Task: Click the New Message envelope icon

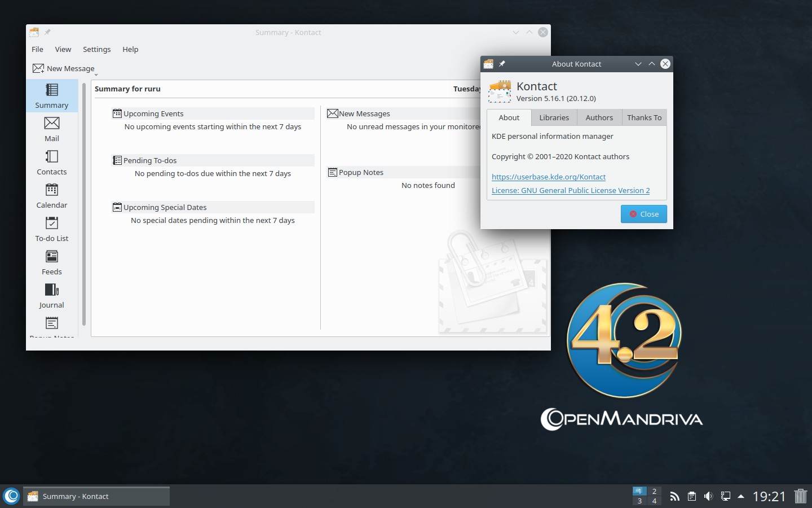Action: tap(38, 68)
